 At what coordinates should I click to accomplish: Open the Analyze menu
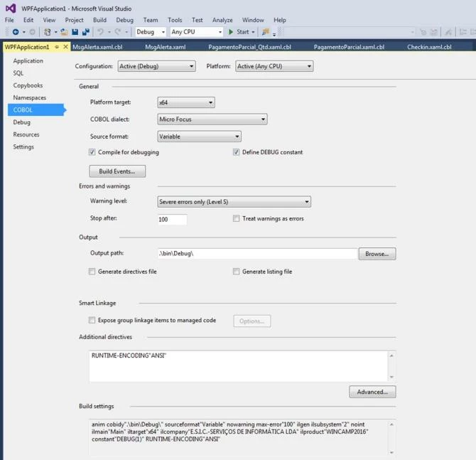(x=222, y=20)
